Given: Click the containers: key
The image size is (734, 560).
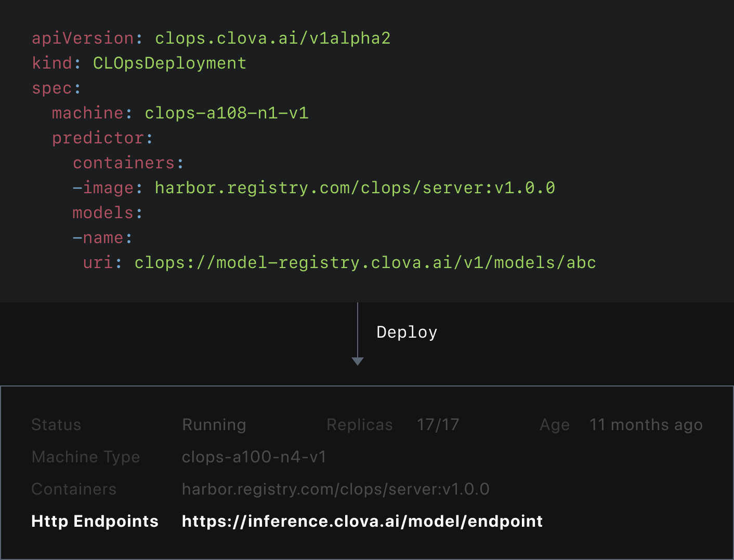Looking at the screenshot, I should coord(128,163).
